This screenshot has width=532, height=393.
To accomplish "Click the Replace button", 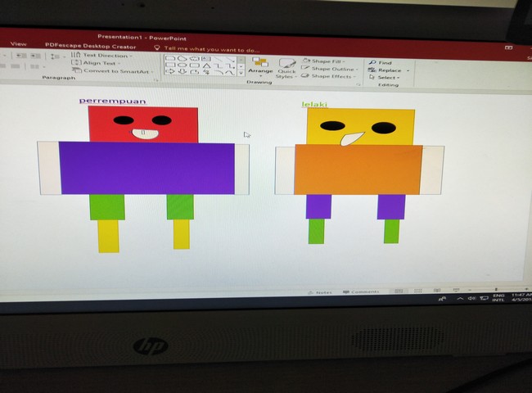I will click(388, 70).
